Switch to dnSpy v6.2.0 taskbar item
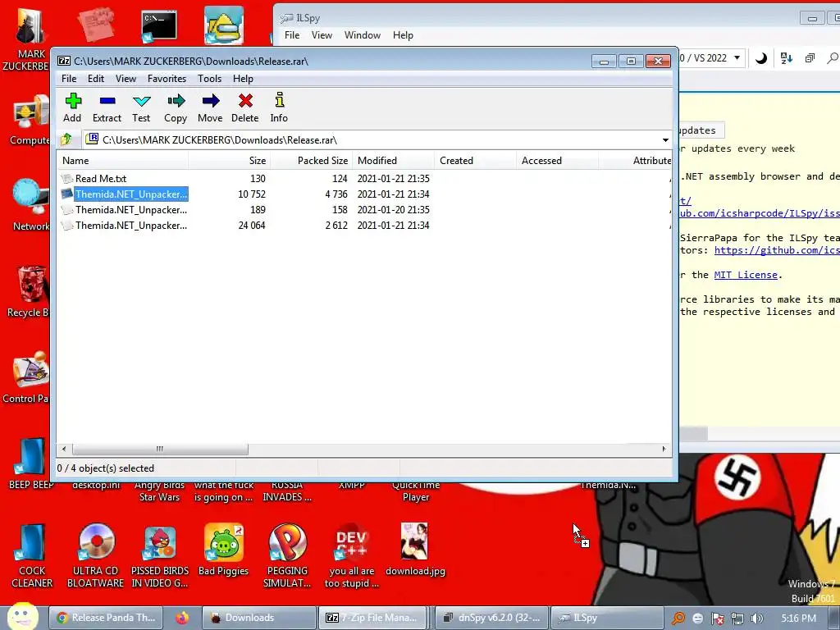 (x=492, y=618)
